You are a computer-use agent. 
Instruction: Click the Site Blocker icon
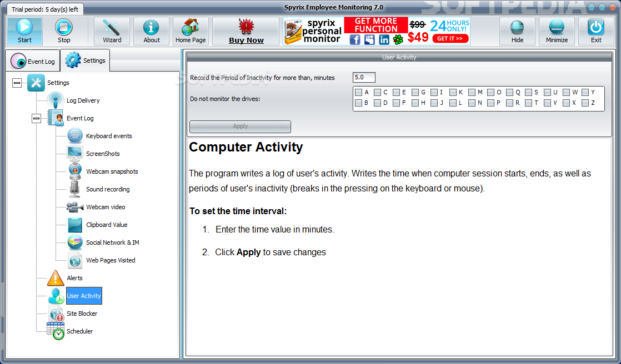tap(56, 314)
